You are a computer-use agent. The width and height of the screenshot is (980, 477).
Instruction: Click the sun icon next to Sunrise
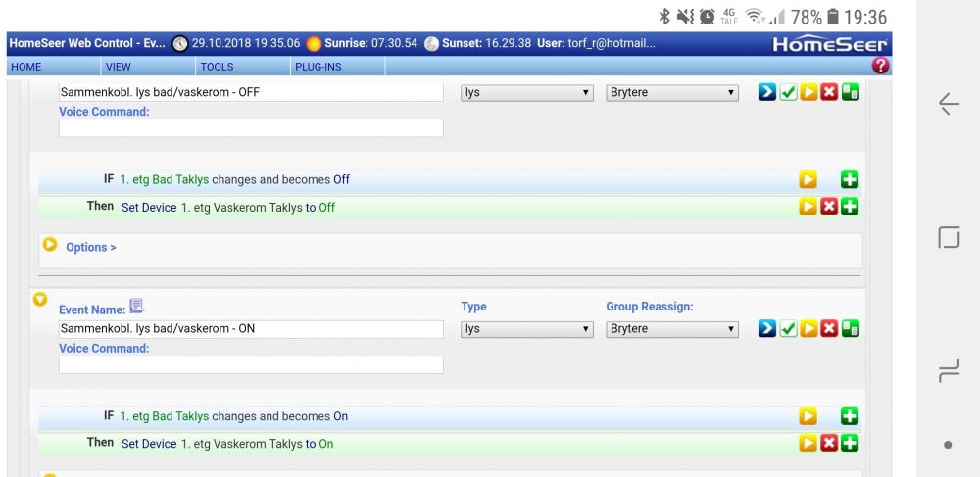coord(314,44)
